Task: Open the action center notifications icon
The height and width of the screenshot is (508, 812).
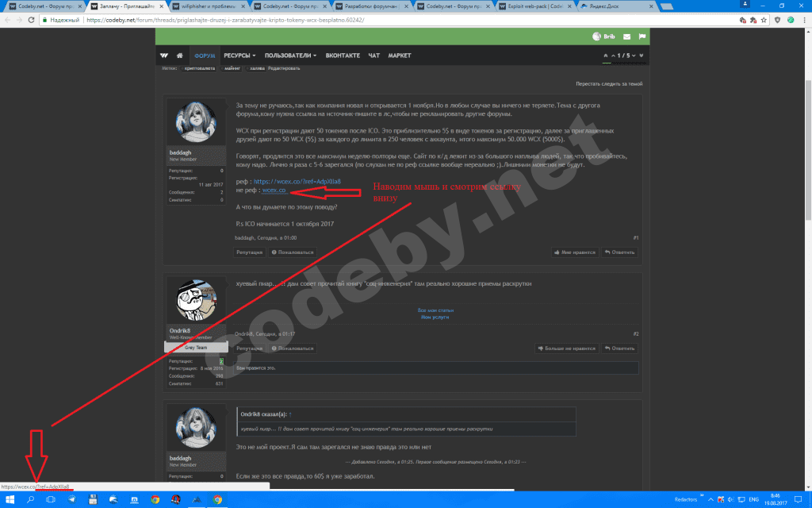Action: [798, 500]
